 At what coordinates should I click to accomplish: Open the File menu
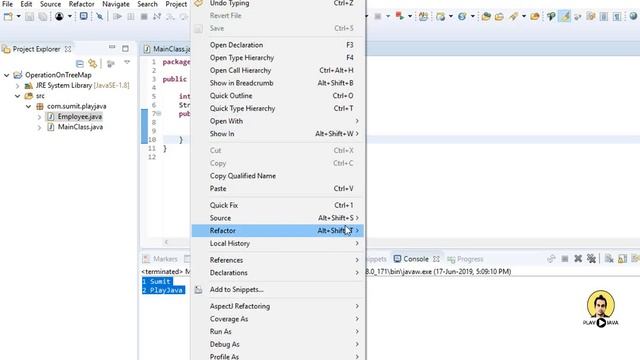tap(7, 4)
